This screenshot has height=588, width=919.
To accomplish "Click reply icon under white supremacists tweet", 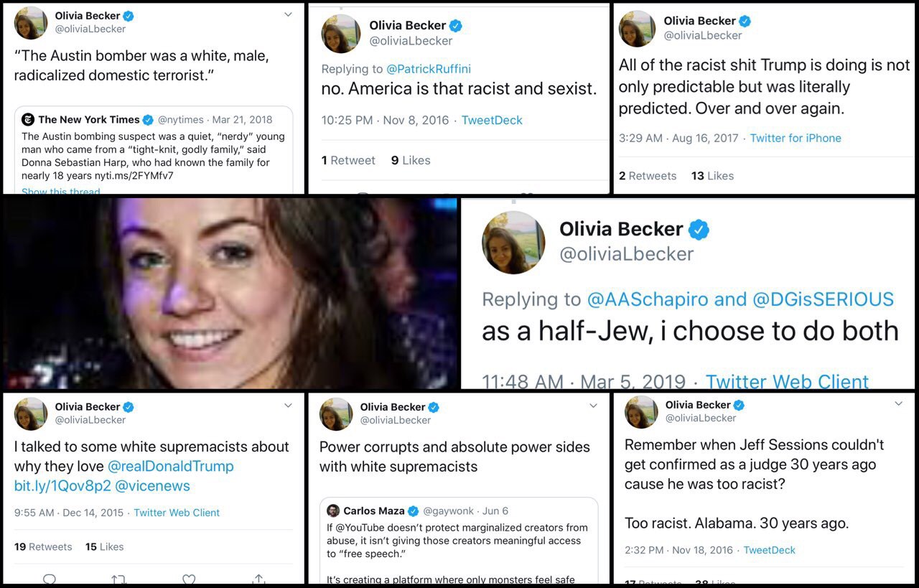I will point(50,579).
